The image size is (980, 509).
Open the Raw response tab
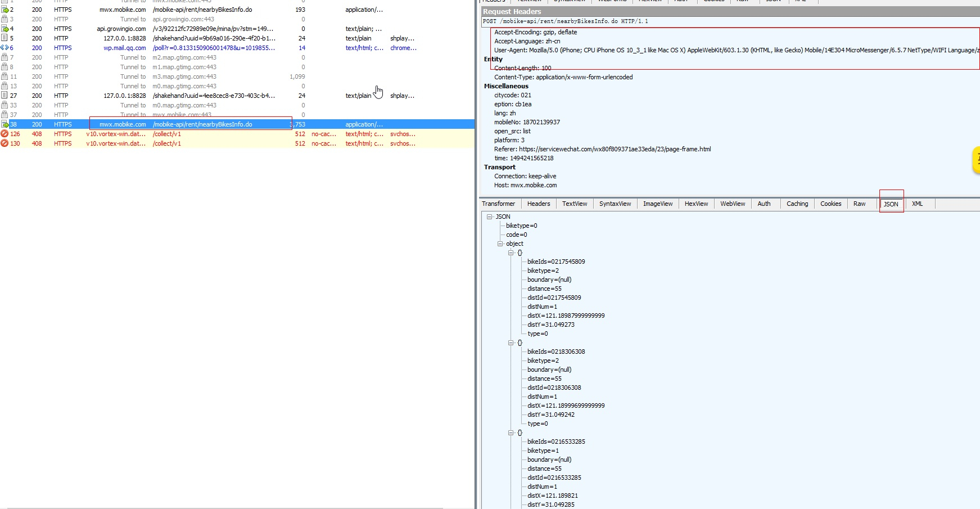tap(859, 204)
